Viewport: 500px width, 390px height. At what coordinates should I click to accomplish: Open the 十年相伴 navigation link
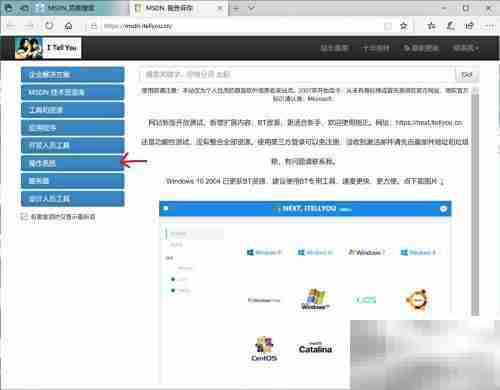[x=376, y=48]
